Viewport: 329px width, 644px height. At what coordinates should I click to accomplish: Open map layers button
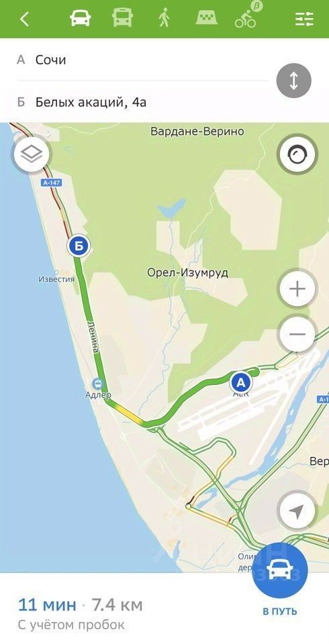pyautogui.click(x=32, y=154)
